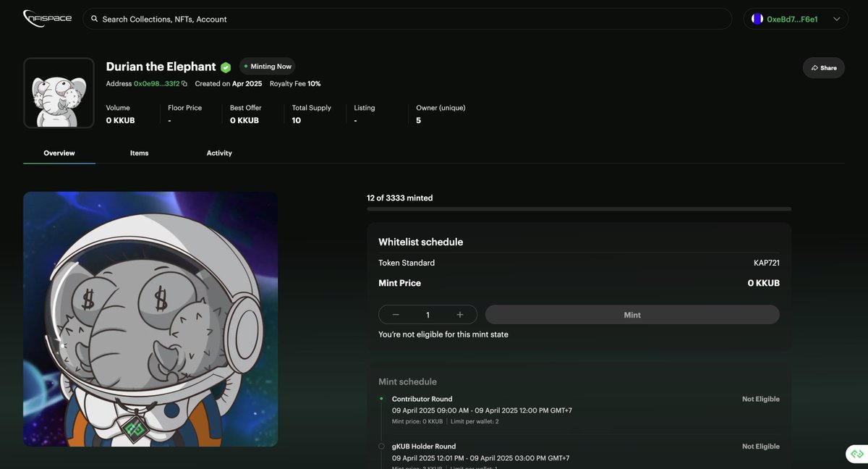Click Contributor Round limit per wallet text
Image resolution: width=868 pixels, height=469 pixels.
(476, 421)
